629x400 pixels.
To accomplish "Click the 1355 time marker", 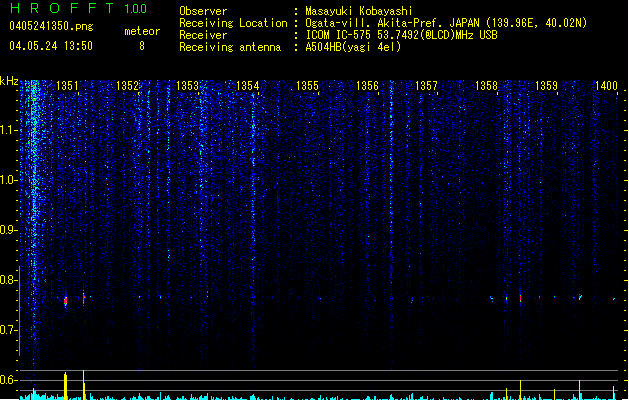I will 307,86.
